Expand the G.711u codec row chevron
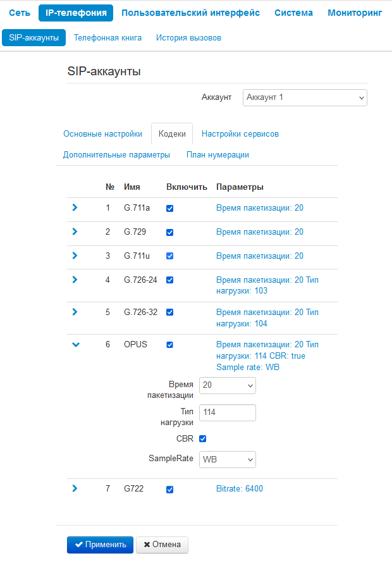This screenshot has width=392, height=563. pyautogui.click(x=75, y=256)
